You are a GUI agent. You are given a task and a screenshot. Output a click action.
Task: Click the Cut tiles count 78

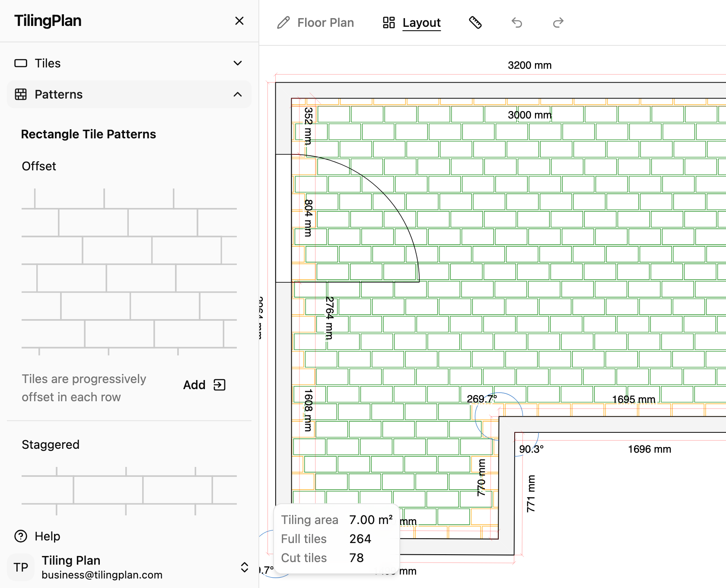357,558
